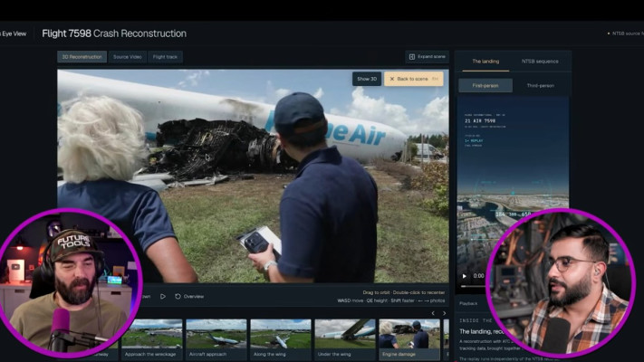Click the Expand scene button
644x362 pixels.
click(428, 57)
